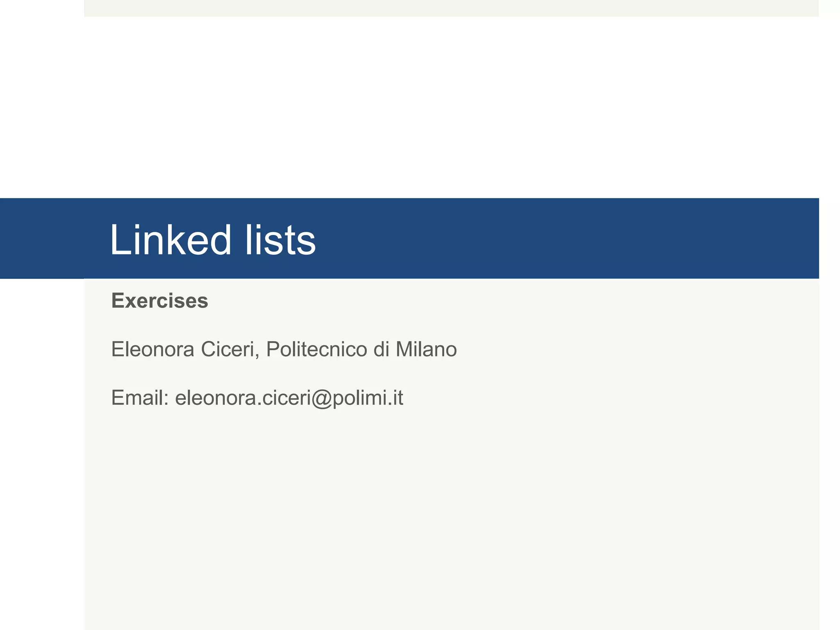Screen dimensions: 840x630
Task: Click the white left margin below the banner
Action: [x=41, y=451]
